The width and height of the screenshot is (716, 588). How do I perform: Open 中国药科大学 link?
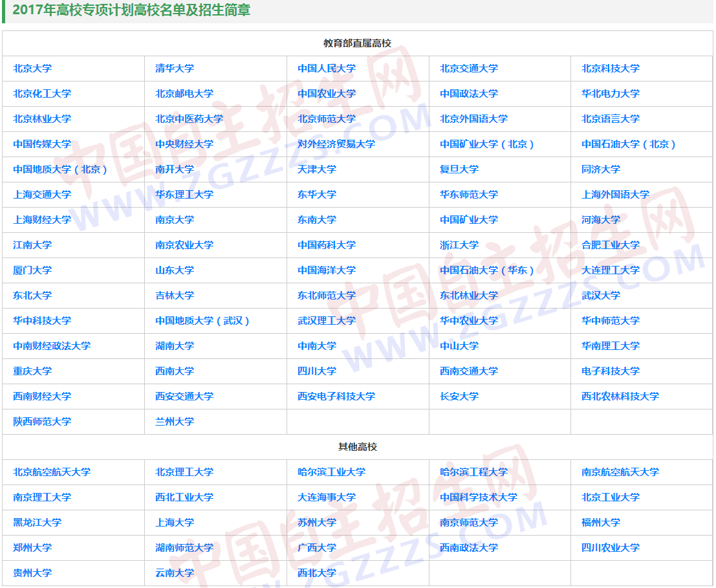coord(327,245)
